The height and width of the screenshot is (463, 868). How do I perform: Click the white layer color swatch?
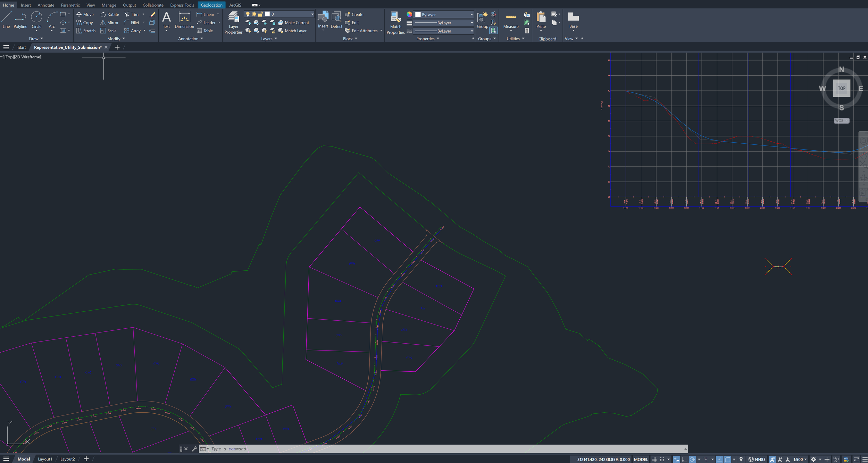(267, 14)
